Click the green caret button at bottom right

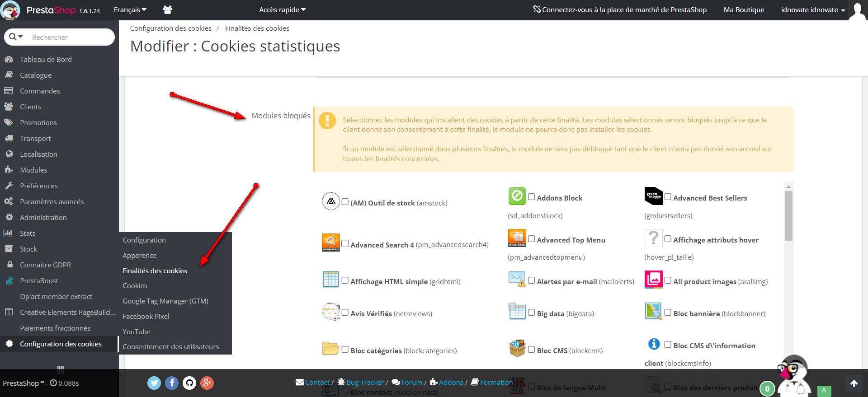coord(824,390)
